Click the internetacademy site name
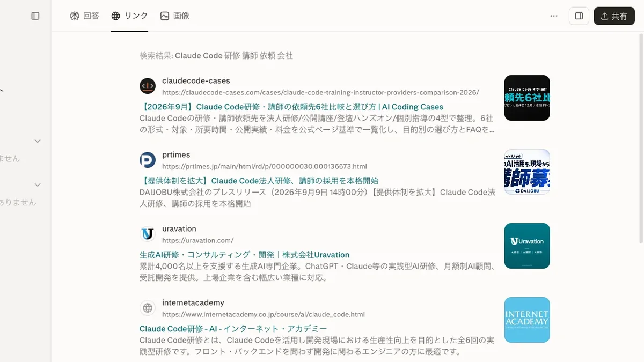Image resolution: width=644 pixels, height=362 pixels. point(193,302)
